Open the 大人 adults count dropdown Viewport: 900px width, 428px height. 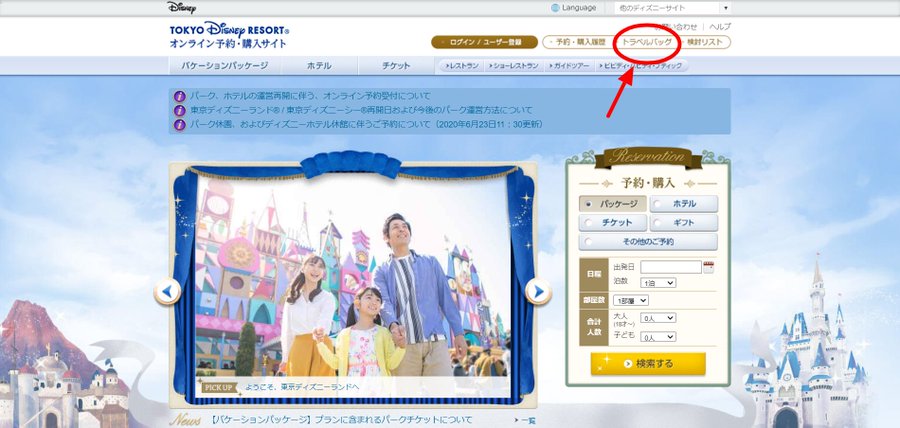[658, 318]
